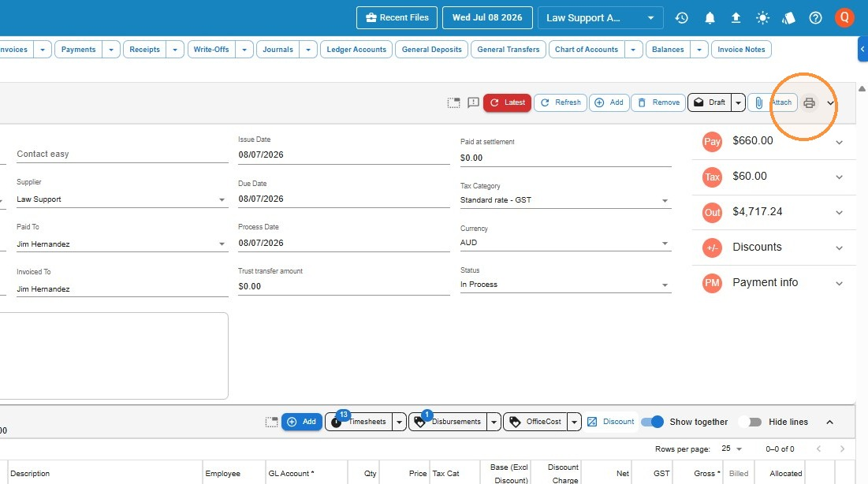Click the Tax circle icon
The width and height of the screenshot is (868, 484).
point(712,177)
